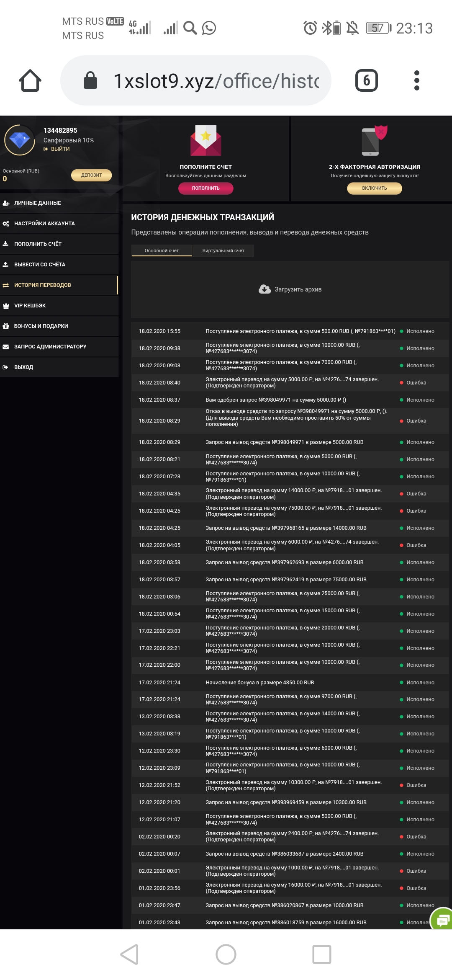Click the withdraw upload-arrow icon in sidebar
This screenshot has width=452, height=980.
[6, 264]
